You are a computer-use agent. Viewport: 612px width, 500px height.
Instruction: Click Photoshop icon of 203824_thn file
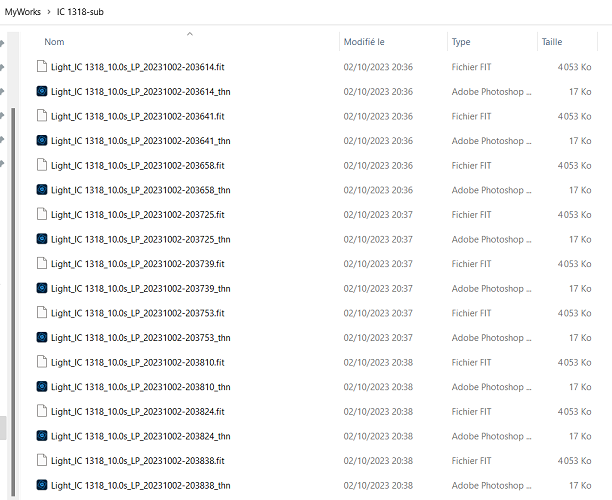pos(42,435)
